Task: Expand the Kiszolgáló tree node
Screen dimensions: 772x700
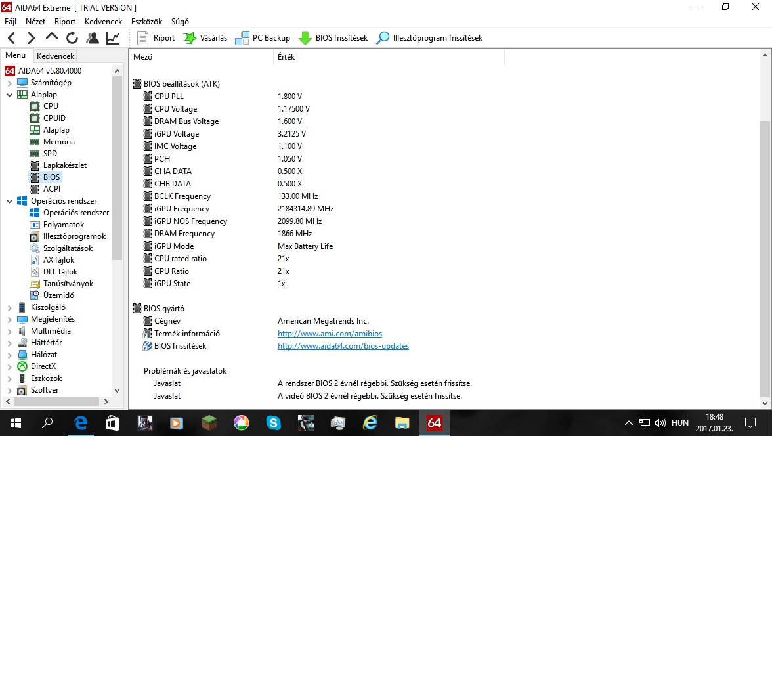Action: tap(9, 307)
